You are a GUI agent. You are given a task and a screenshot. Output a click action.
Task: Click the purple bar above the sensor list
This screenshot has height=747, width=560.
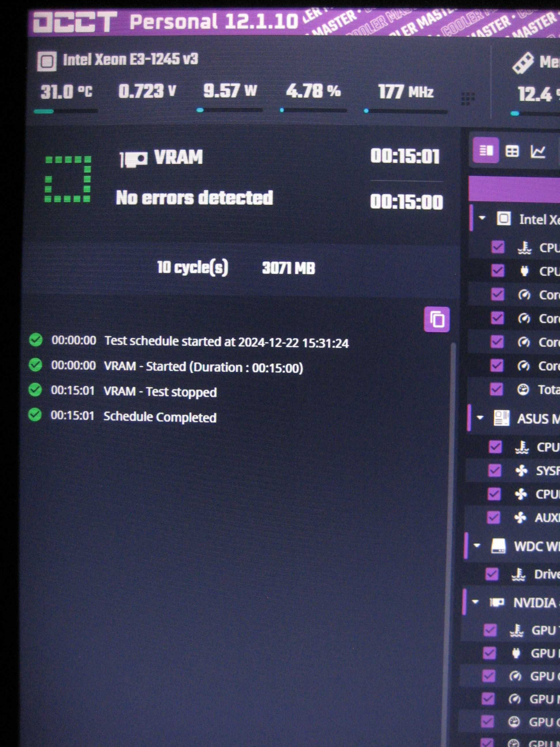(x=514, y=189)
